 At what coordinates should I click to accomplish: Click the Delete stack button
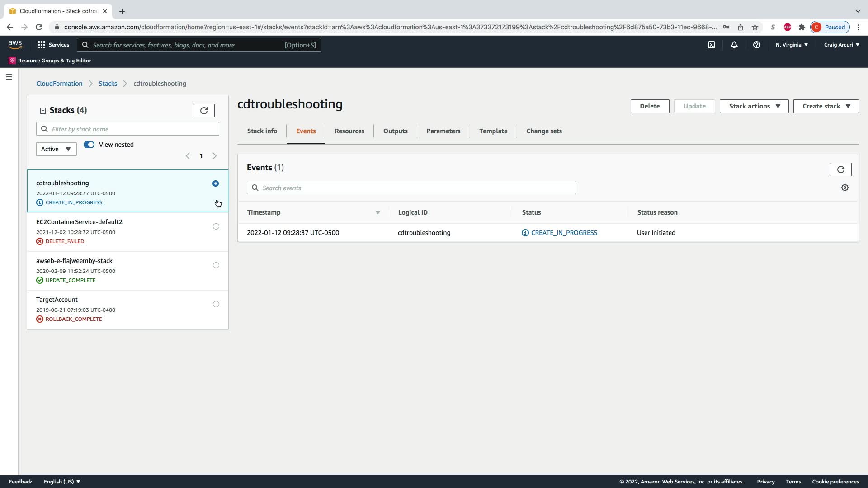[650, 106]
